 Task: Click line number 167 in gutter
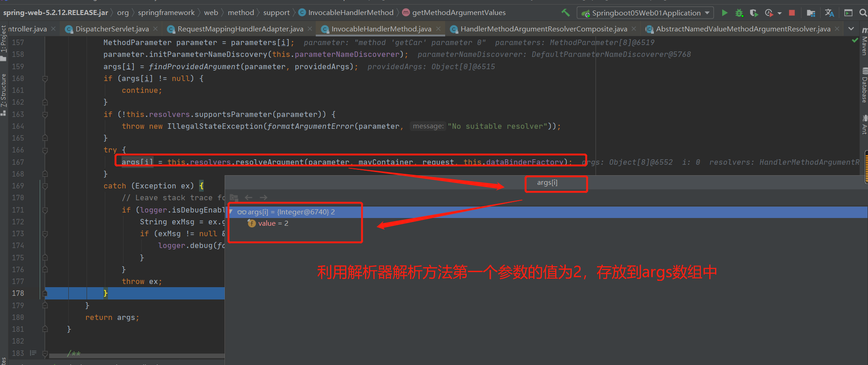pyautogui.click(x=18, y=162)
